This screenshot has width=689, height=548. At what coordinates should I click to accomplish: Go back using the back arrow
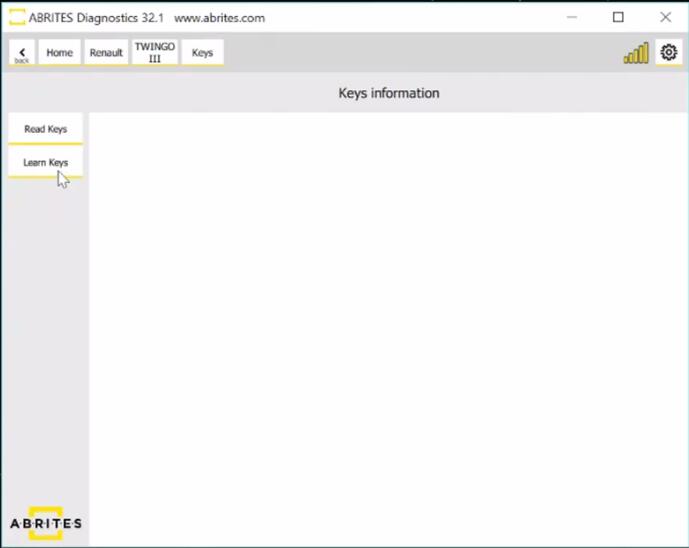tap(22, 53)
